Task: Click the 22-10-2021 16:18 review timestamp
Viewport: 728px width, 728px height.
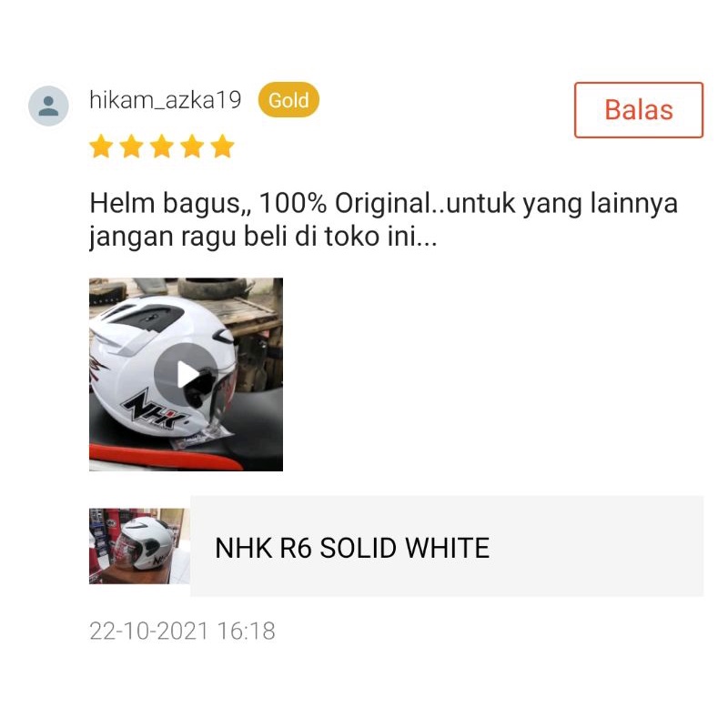Action: [x=182, y=631]
